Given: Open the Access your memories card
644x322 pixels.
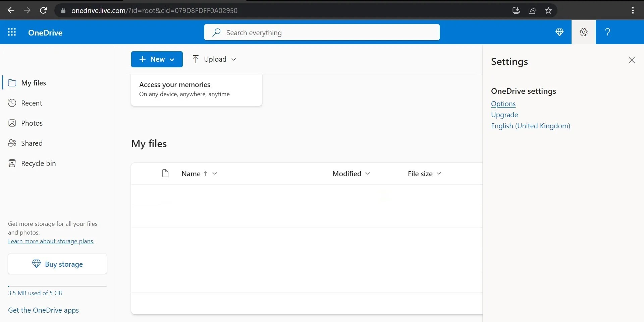Looking at the screenshot, I should [197, 90].
